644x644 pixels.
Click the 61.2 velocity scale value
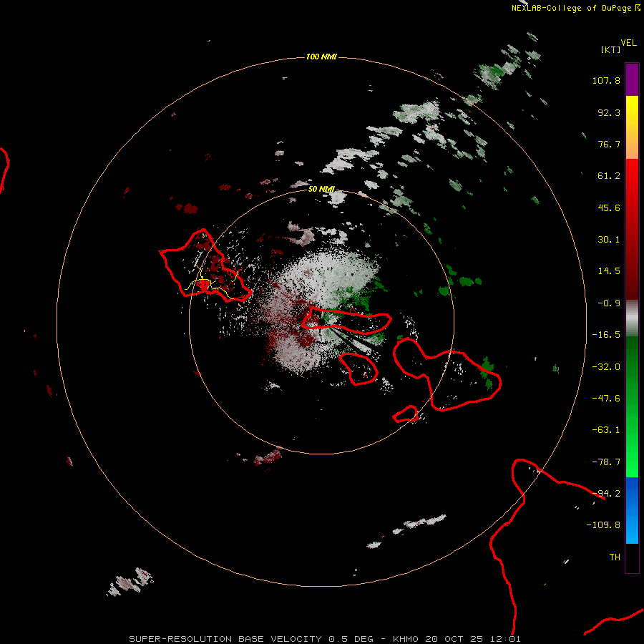(609, 176)
